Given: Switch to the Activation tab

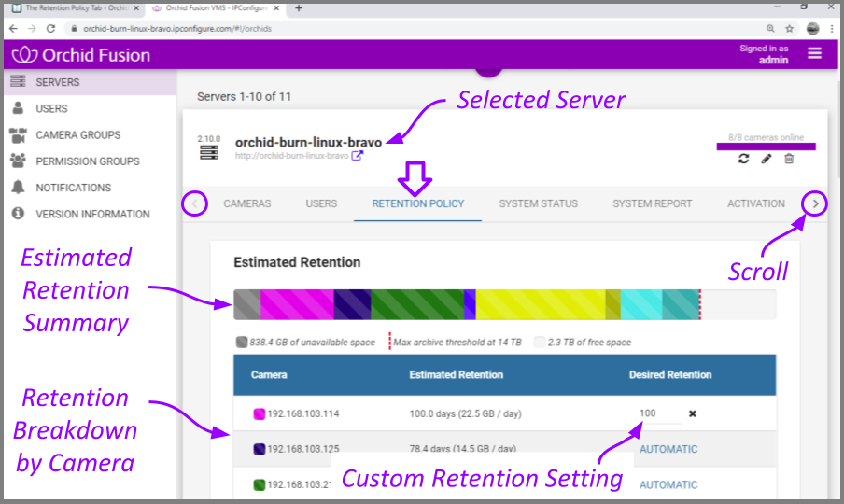Looking at the screenshot, I should [755, 203].
